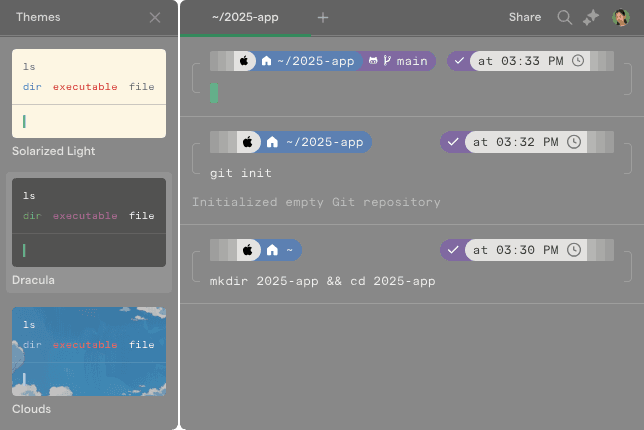This screenshot has width=644, height=430.
Task: Click the checkmark beside at 03:30 PM
Action: pyautogui.click(x=453, y=250)
